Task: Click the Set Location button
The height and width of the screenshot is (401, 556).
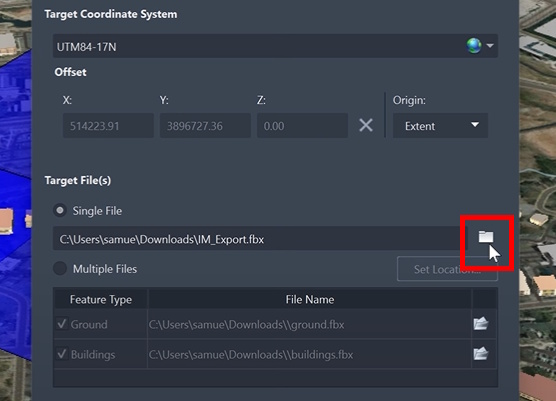Action: (x=447, y=269)
